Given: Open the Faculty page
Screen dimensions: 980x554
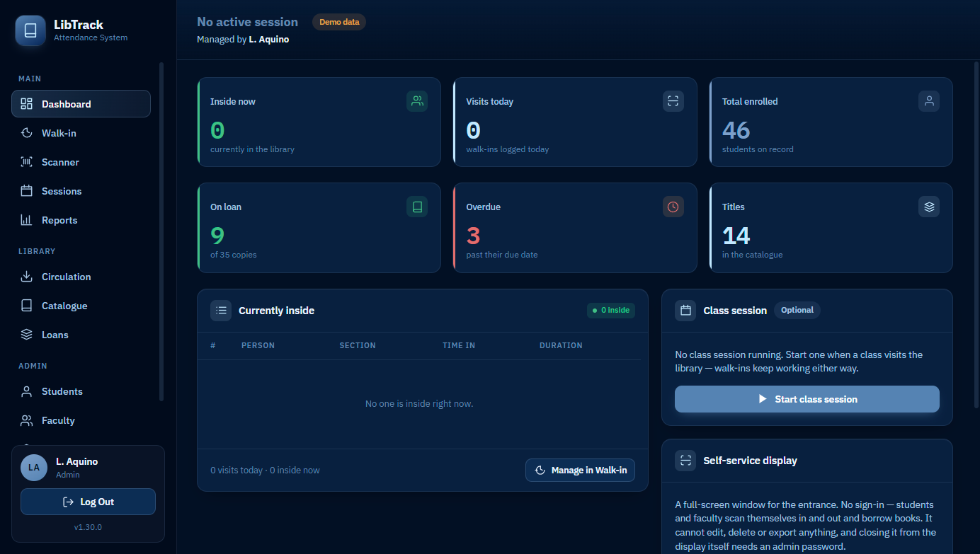Looking at the screenshot, I should [81, 420].
